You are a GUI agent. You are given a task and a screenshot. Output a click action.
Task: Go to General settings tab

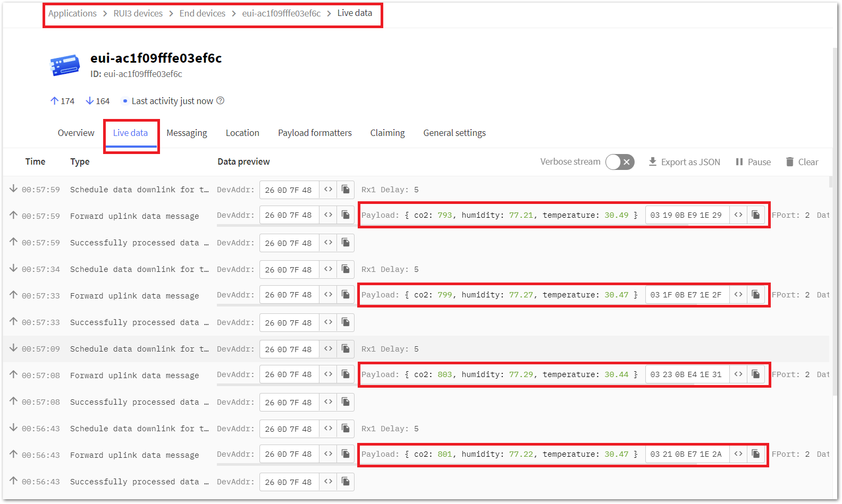click(x=454, y=133)
